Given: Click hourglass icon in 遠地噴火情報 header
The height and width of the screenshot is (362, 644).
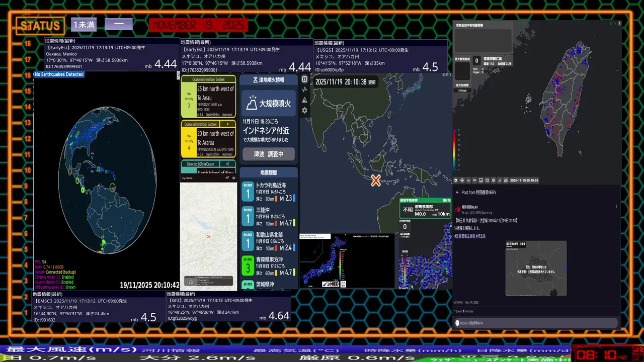Looking at the screenshot, I should [255, 80].
